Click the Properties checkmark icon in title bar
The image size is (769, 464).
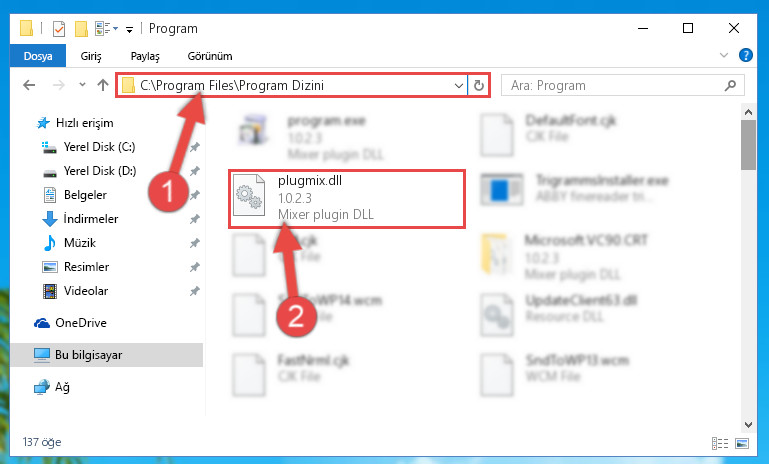pos(58,29)
